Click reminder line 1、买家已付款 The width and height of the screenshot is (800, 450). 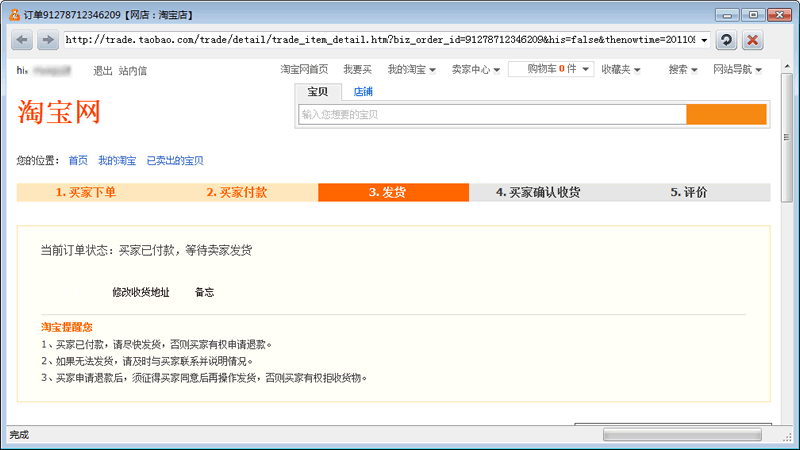click(x=157, y=345)
